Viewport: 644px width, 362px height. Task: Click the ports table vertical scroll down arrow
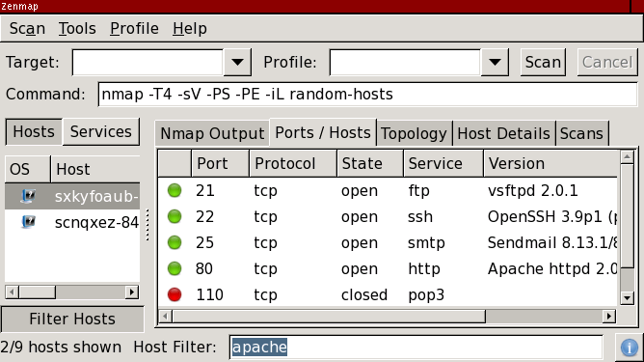(x=628, y=298)
